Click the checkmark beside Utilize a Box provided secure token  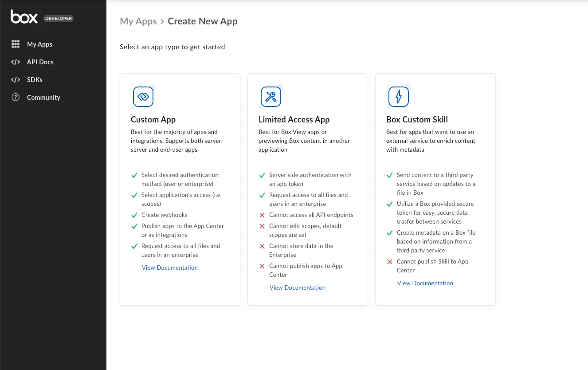(390, 204)
